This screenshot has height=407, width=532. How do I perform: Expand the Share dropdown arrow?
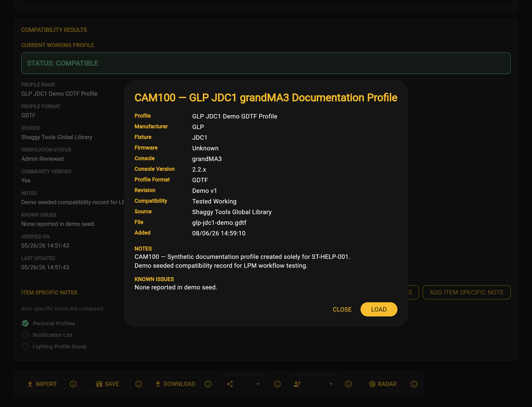coord(258,384)
